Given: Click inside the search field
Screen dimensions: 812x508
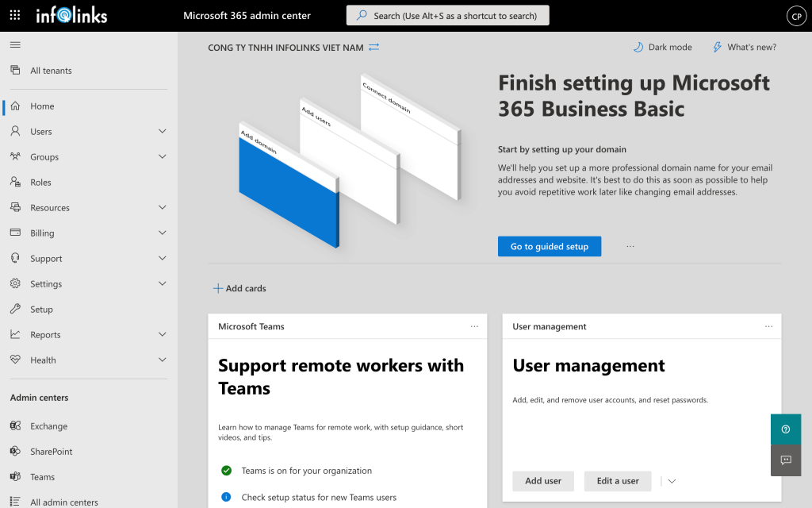Looking at the screenshot, I should 447,15.
